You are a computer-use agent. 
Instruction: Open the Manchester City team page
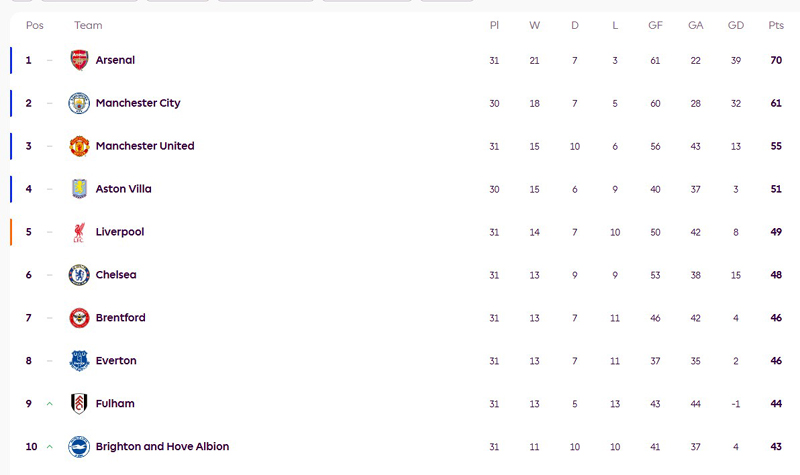click(138, 103)
